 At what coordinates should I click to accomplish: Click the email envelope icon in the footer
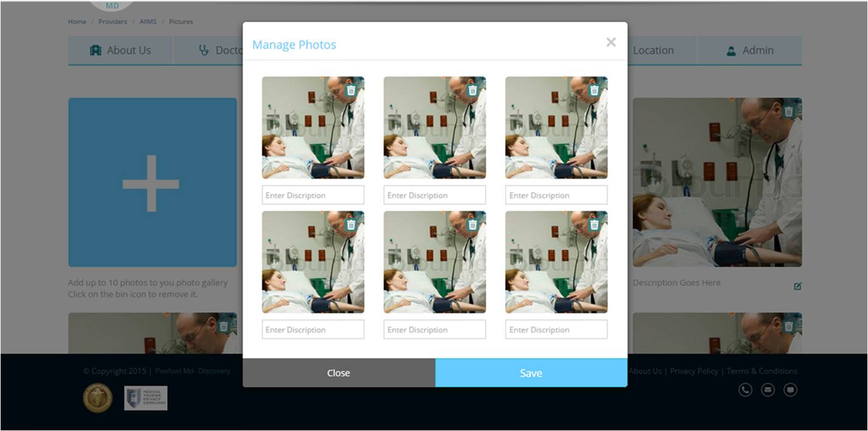tap(768, 390)
